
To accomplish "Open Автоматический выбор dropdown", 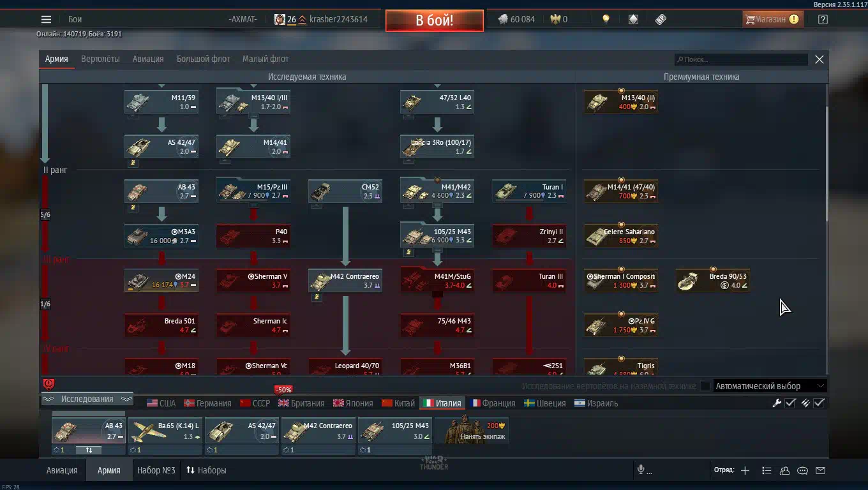I will tap(770, 386).
